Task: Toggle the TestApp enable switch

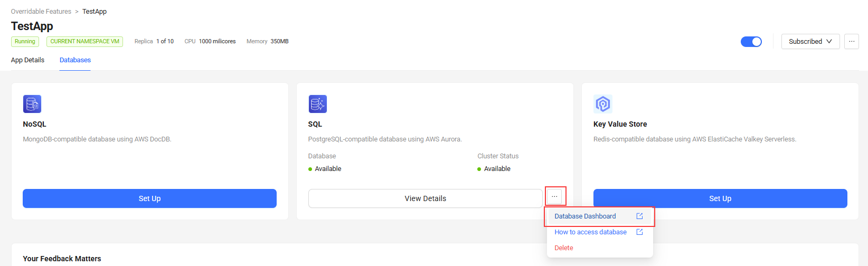Action: tap(751, 42)
